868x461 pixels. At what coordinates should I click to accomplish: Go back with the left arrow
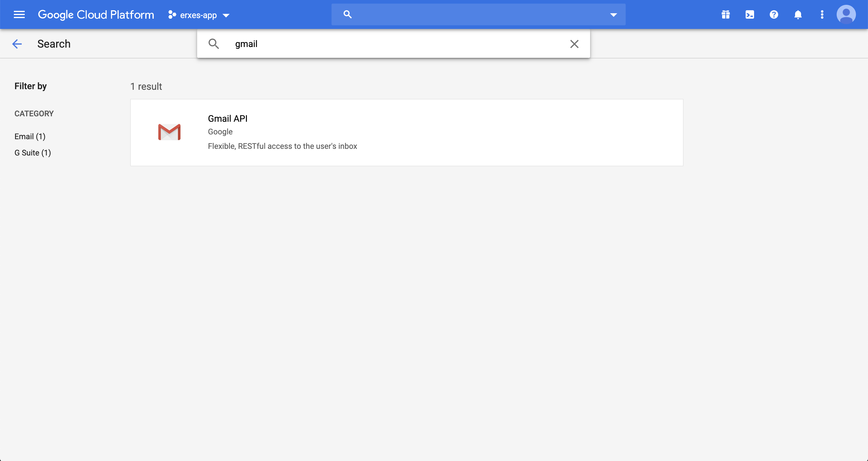[x=17, y=44]
